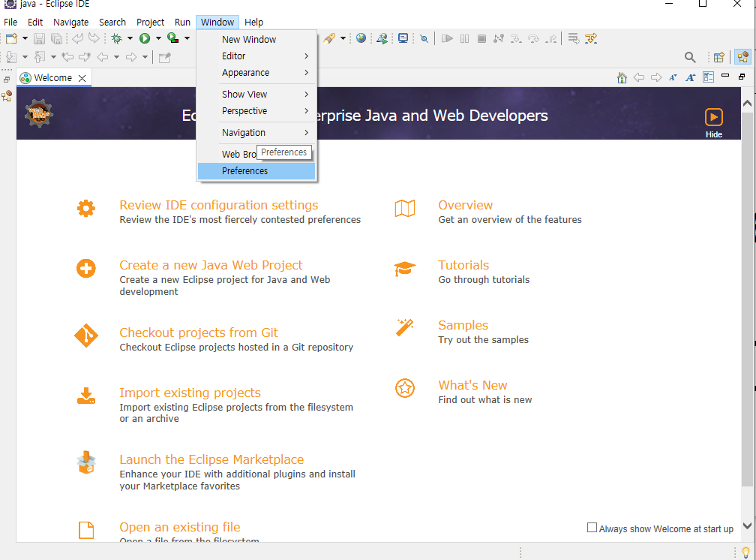Open Launch the Eclipse Marketplace link
The height and width of the screenshot is (560, 756).
point(211,459)
